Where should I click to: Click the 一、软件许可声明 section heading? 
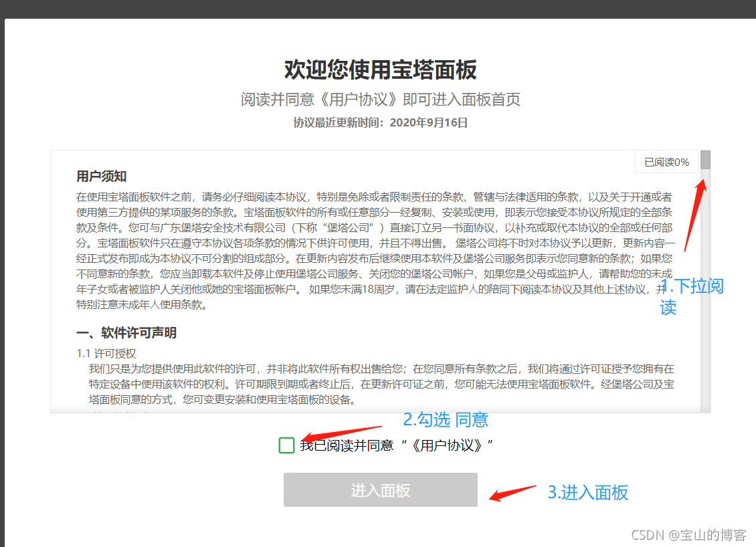(x=126, y=333)
